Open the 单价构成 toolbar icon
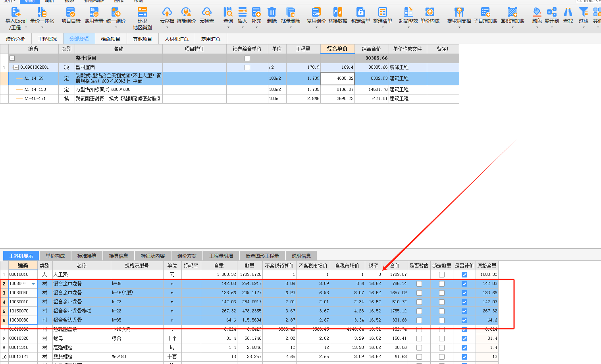Screen dimensions: 601x364 click(430, 12)
